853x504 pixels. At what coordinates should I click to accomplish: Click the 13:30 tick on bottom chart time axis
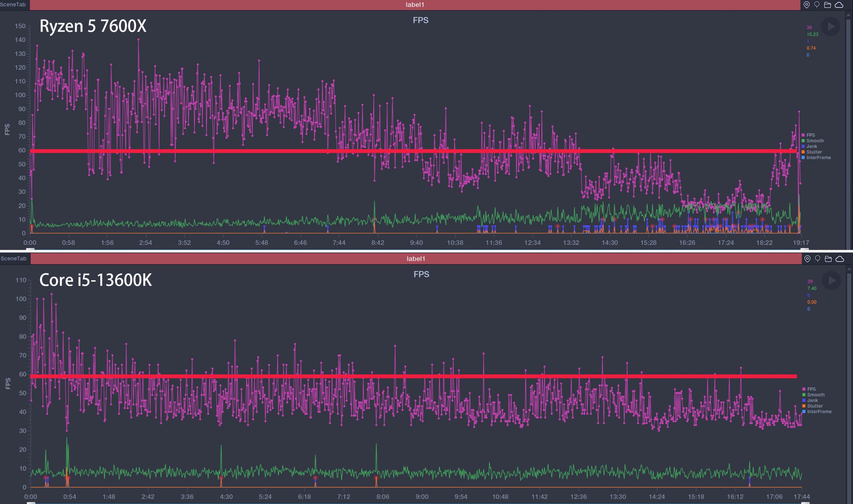click(617, 497)
